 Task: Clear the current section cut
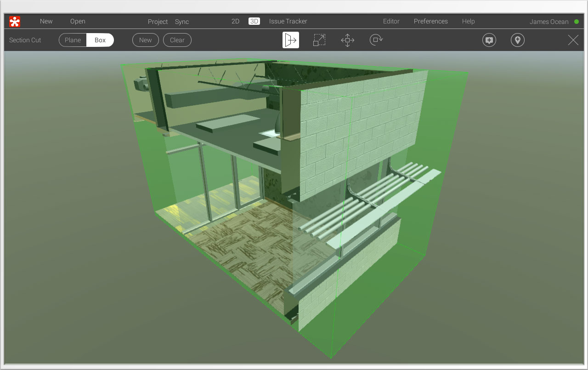coord(177,40)
